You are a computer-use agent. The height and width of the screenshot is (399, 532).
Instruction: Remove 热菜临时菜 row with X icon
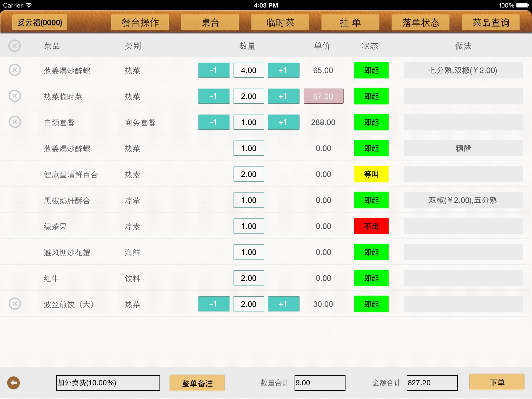click(15, 96)
